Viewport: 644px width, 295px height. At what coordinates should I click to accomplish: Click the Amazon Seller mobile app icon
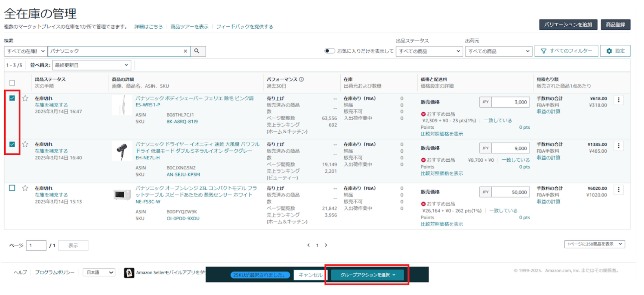coord(129,273)
